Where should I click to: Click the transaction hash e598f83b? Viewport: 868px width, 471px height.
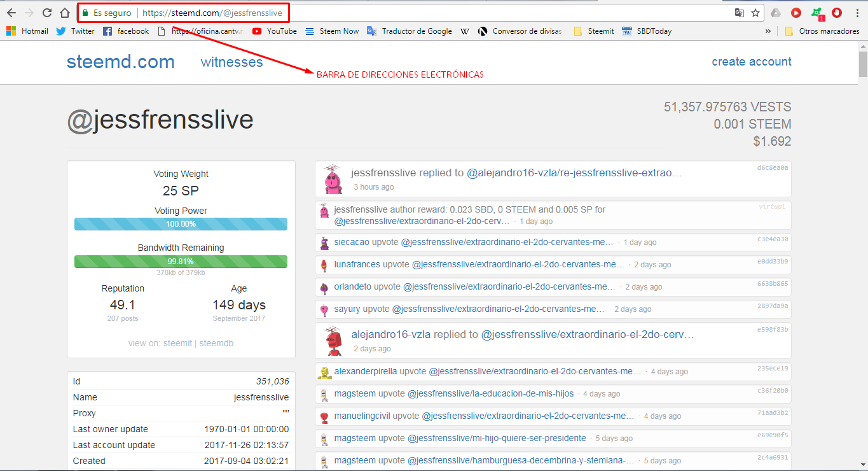(x=773, y=330)
